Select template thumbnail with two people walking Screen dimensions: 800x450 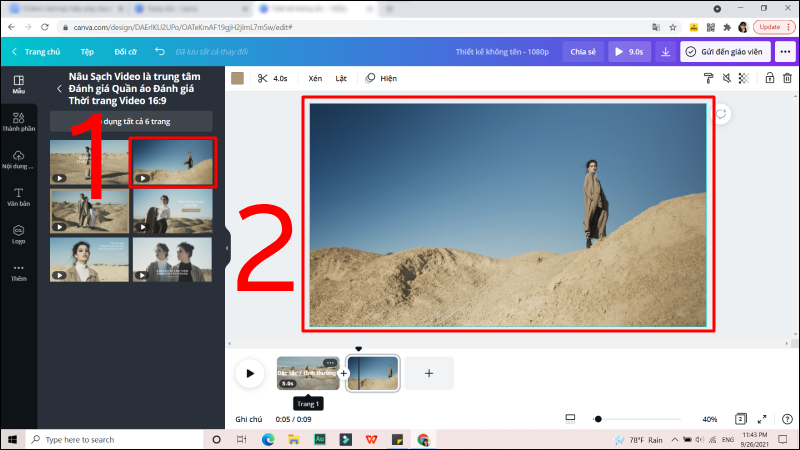coord(89,211)
